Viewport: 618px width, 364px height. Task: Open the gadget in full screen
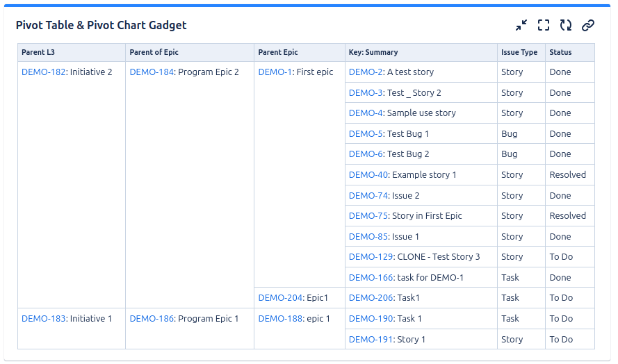[x=544, y=26]
